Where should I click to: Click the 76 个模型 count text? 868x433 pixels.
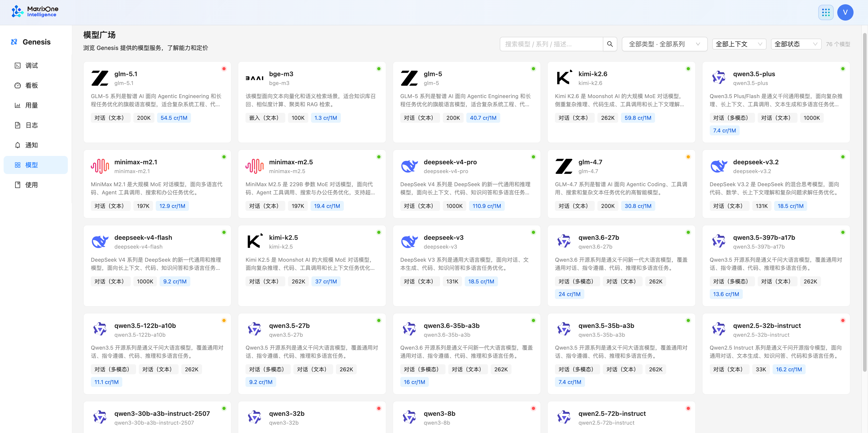coord(838,44)
